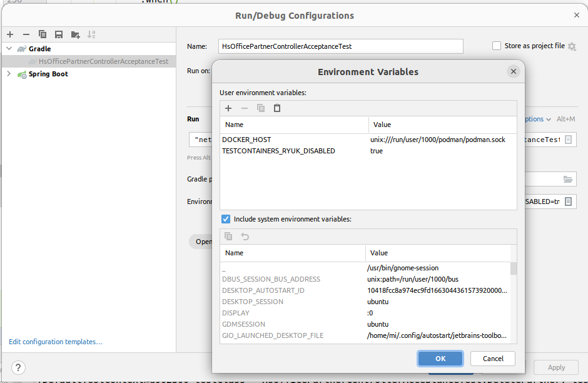Add new run configuration with plus icon
The image size is (588, 383).
click(x=10, y=34)
